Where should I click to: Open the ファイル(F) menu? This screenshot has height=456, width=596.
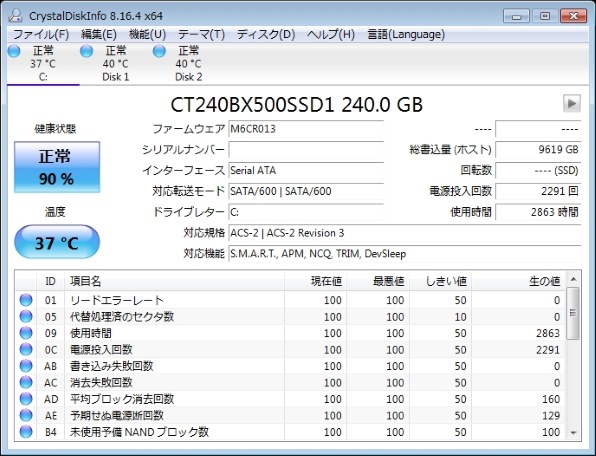[41, 35]
